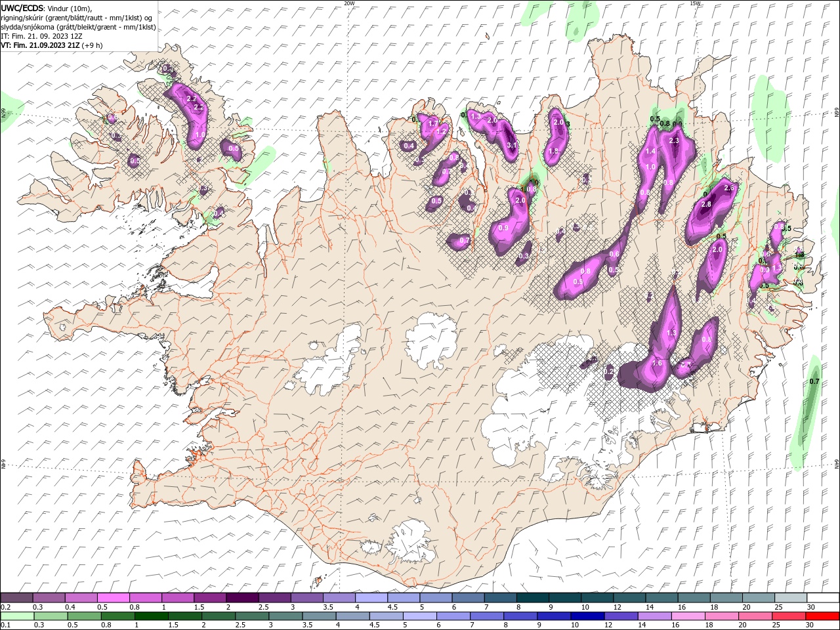
Task: Click the 2.8 snowfall value in the northeast
Action: [x=706, y=204]
